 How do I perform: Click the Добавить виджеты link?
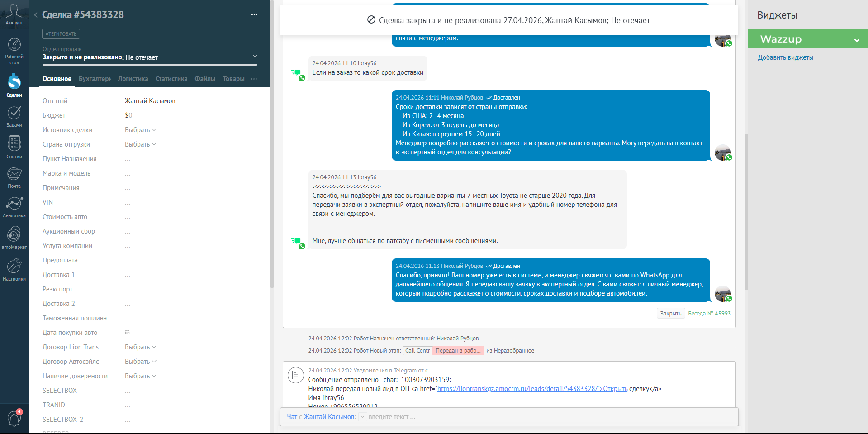(x=786, y=57)
